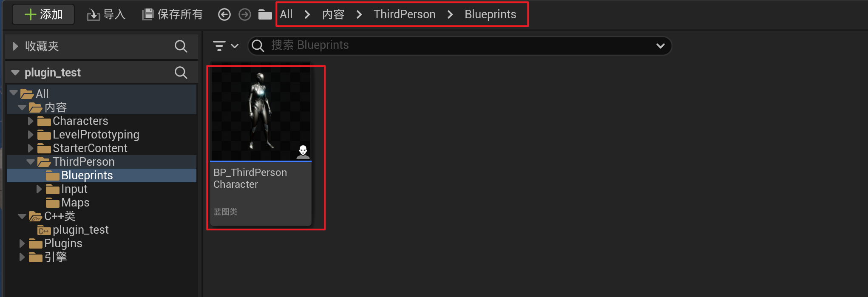Click the search icon in Favorites panel
The width and height of the screenshot is (868, 297).
pyautogui.click(x=181, y=46)
